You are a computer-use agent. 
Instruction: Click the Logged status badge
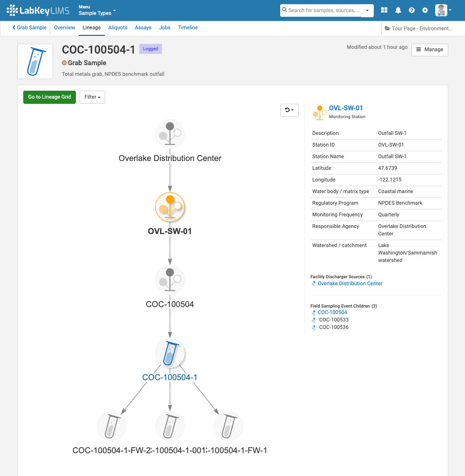tap(150, 49)
